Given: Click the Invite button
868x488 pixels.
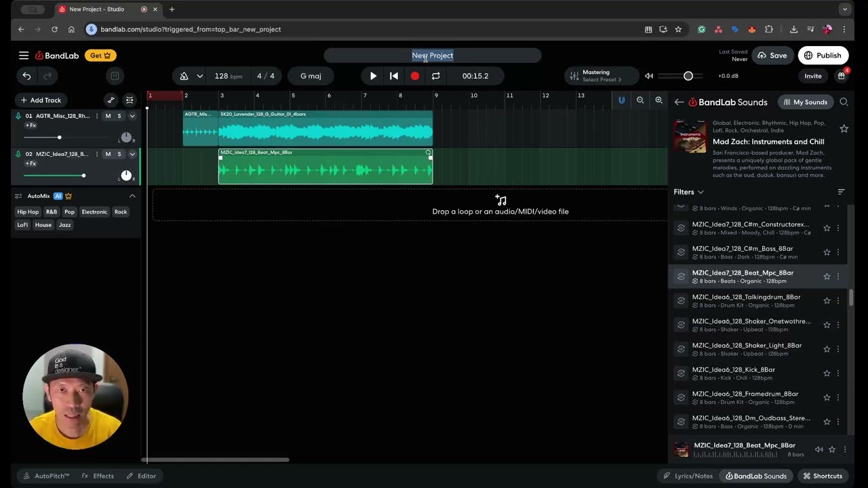Looking at the screenshot, I should tap(813, 76).
